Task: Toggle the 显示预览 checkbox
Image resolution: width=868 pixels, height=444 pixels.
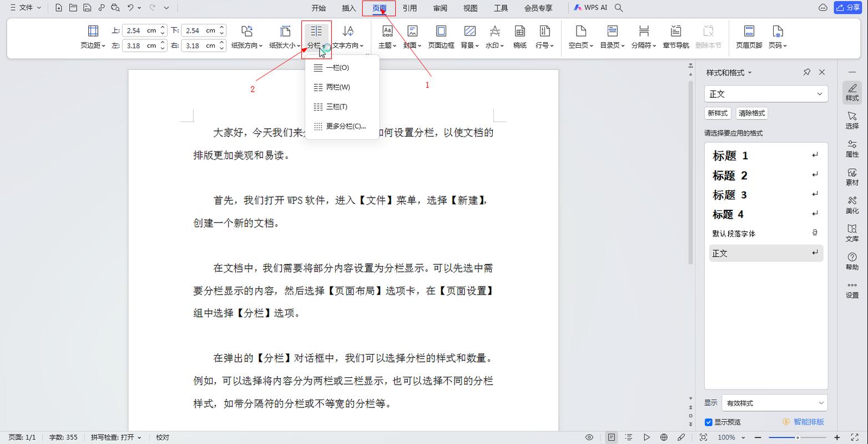Action: click(x=709, y=422)
